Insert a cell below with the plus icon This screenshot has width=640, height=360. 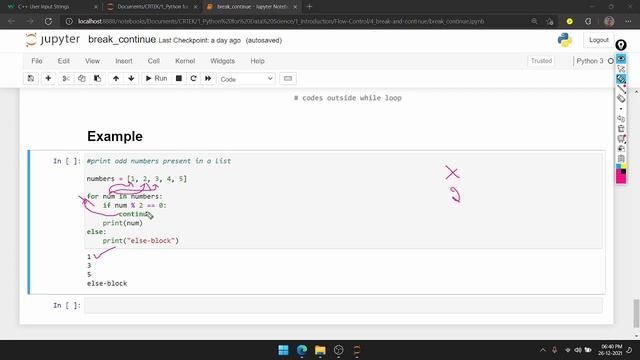coord(48,78)
